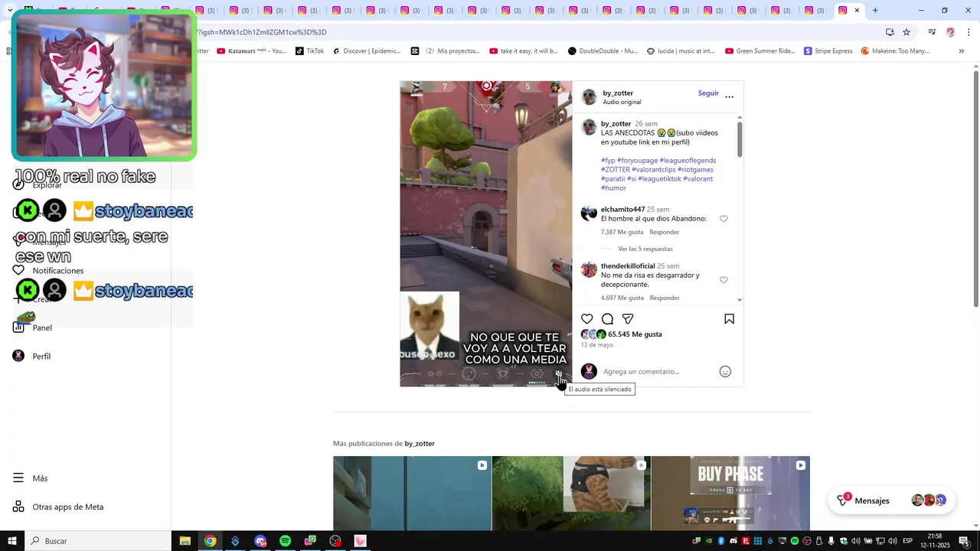Open OBS icon in taskbar
The image size is (980, 551).
(335, 541)
